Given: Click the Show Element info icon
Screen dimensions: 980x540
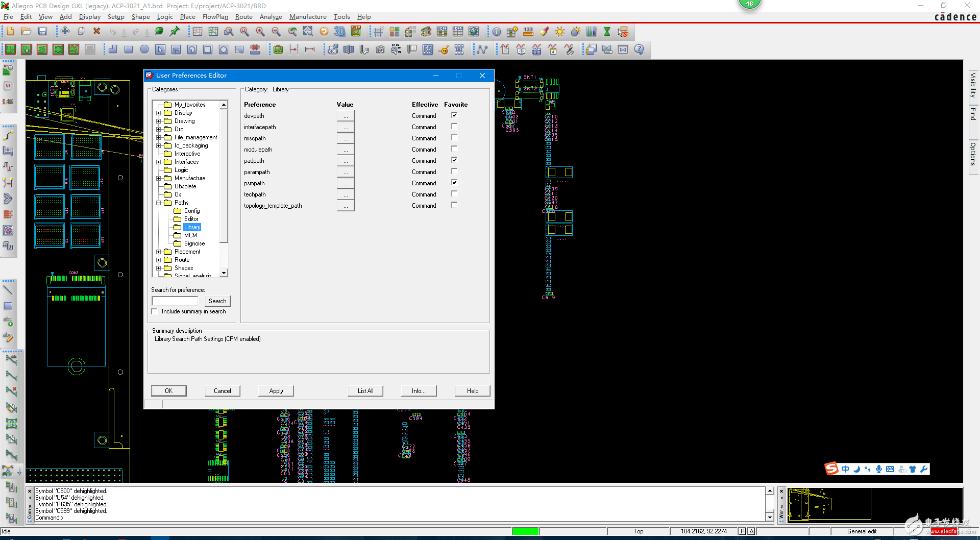Looking at the screenshot, I should pyautogui.click(x=497, y=32).
